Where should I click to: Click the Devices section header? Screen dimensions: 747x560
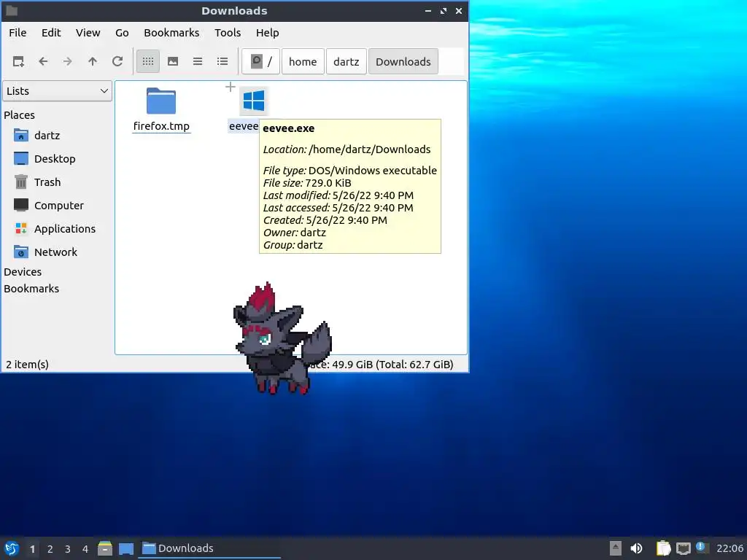(x=23, y=272)
